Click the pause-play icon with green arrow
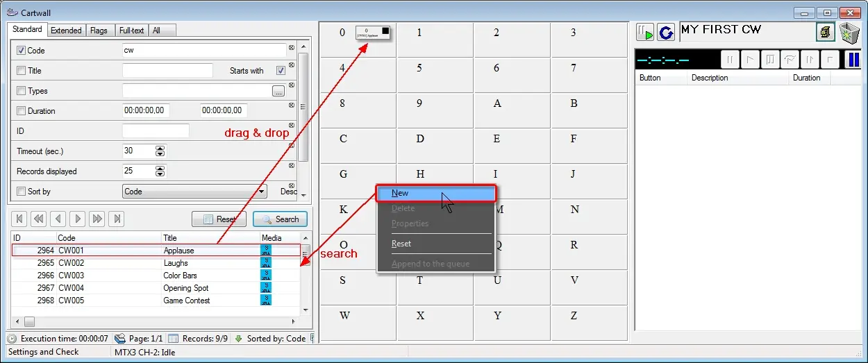This screenshot has height=363, width=868. point(645,33)
